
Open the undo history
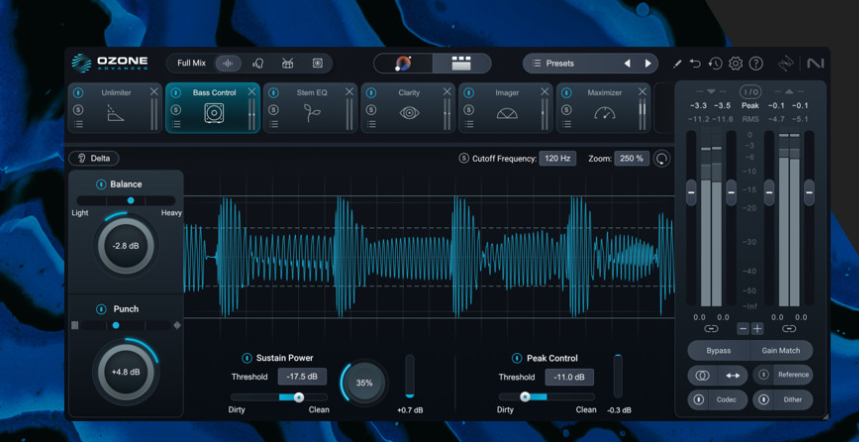tap(715, 64)
